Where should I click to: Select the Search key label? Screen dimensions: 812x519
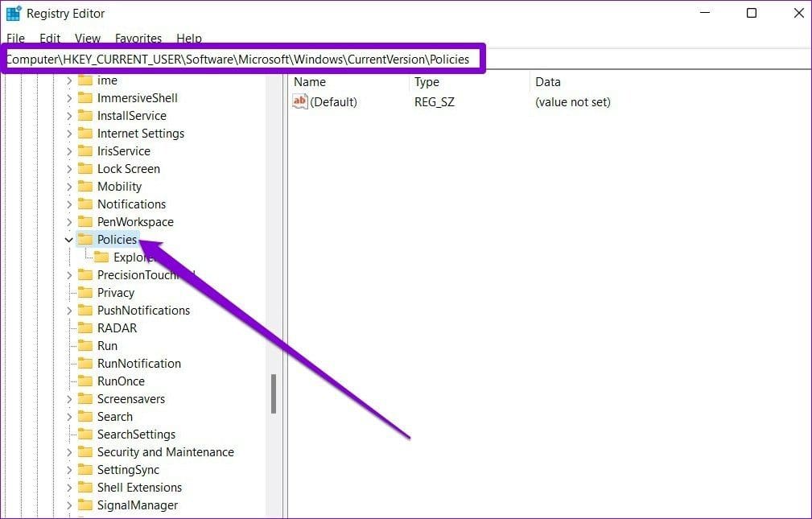[115, 417]
